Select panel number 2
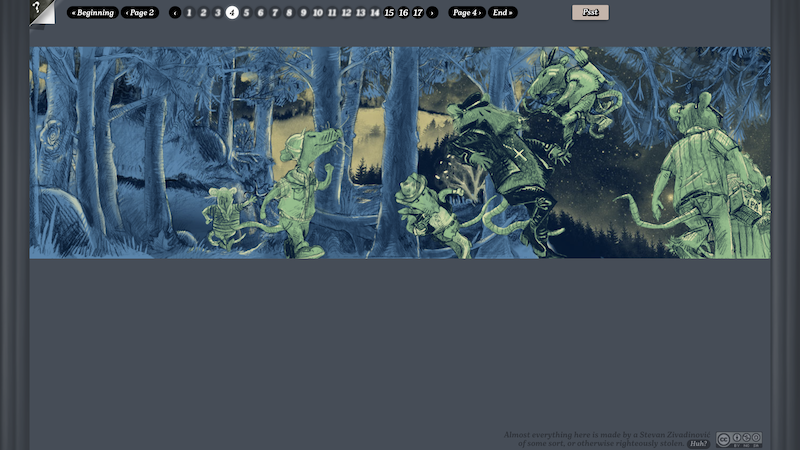Image resolution: width=800 pixels, height=450 pixels. [x=203, y=13]
